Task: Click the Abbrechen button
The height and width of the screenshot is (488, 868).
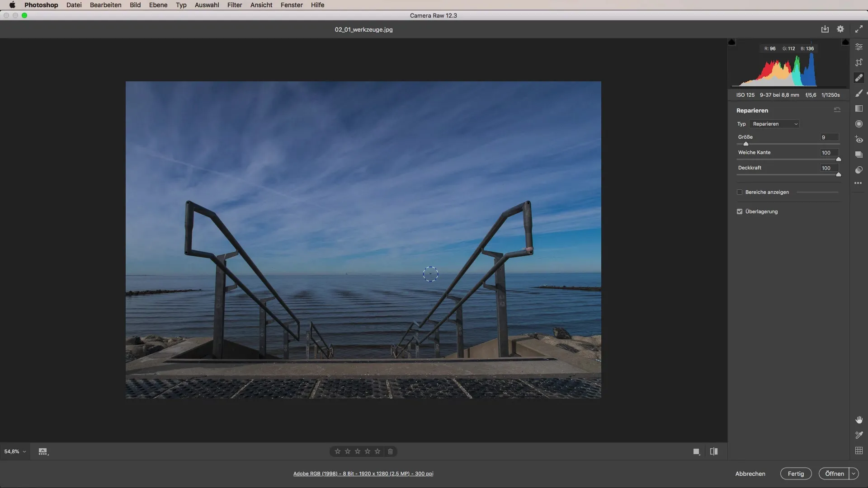Action: [x=750, y=474]
